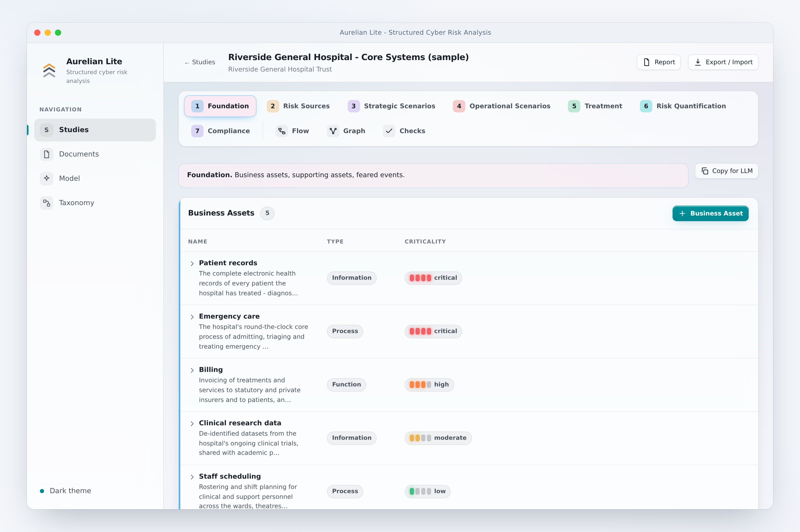
Task: Click the Graph nodes icon
Action: coord(333,131)
